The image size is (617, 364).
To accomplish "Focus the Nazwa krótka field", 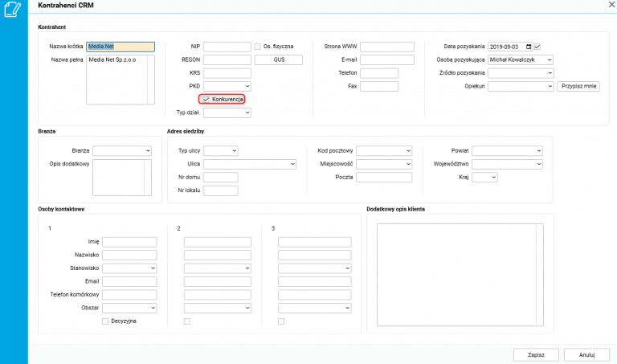I will [121, 47].
